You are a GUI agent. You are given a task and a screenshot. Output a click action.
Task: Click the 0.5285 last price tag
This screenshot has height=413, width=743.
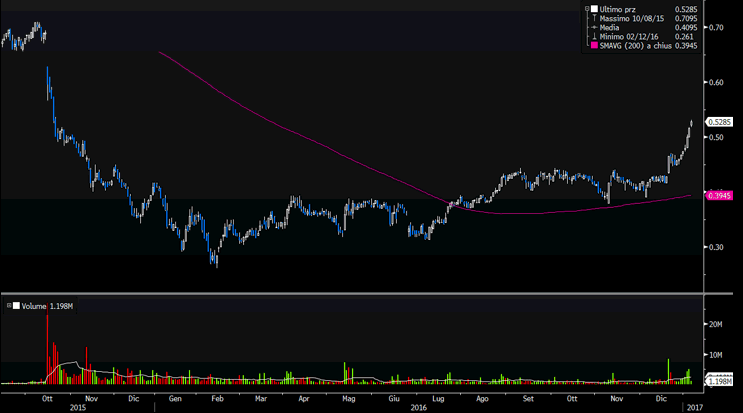point(719,122)
